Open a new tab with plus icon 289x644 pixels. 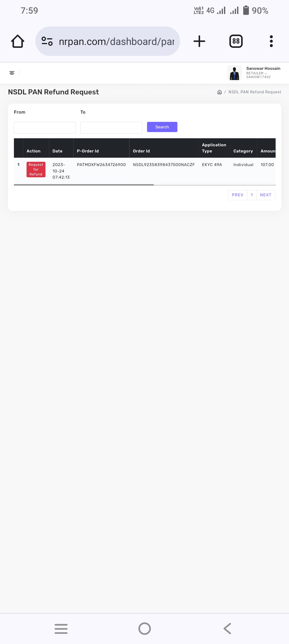click(x=199, y=41)
